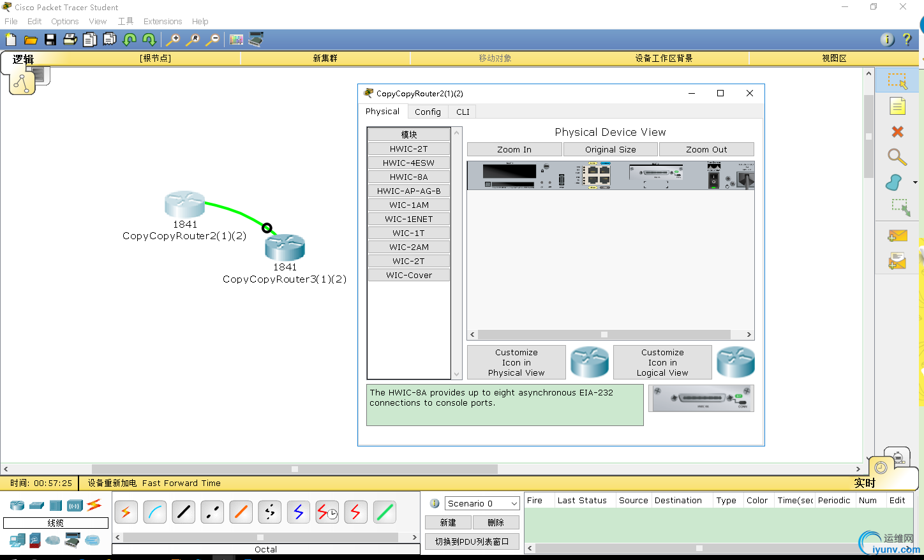This screenshot has width=924, height=560.
Task: Open the custom devices dialog icon
Action: pyautogui.click(x=256, y=40)
